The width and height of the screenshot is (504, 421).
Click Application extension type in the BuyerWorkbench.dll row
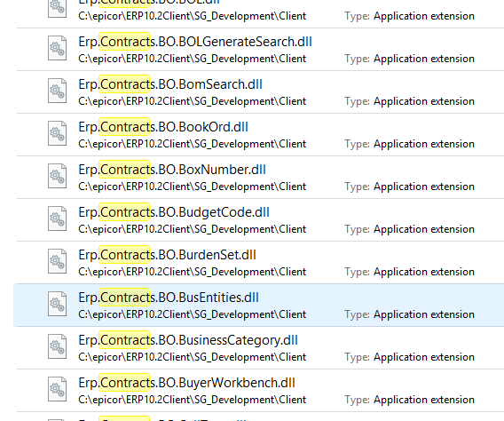424,400
